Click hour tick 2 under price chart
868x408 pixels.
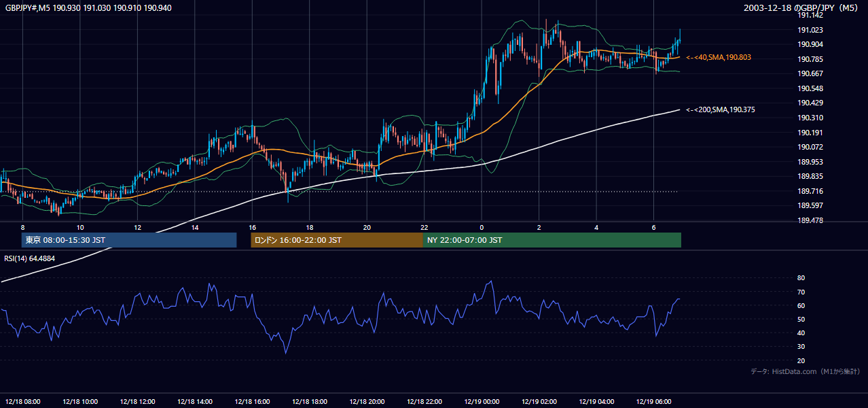point(539,227)
